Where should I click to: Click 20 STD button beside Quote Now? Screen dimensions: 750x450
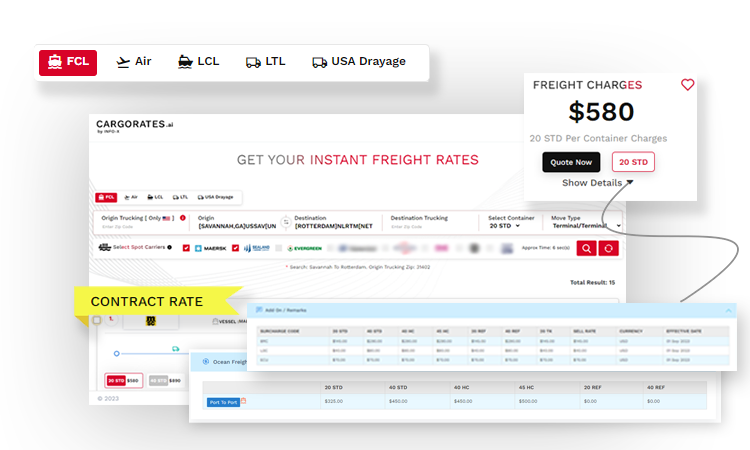coord(633,162)
